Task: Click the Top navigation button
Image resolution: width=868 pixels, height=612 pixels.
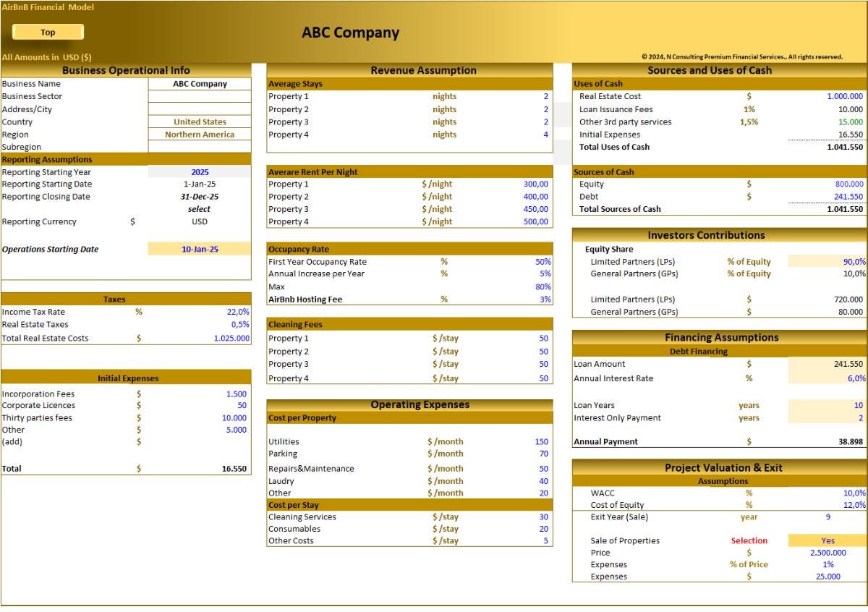Action: (x=48, y=32)
